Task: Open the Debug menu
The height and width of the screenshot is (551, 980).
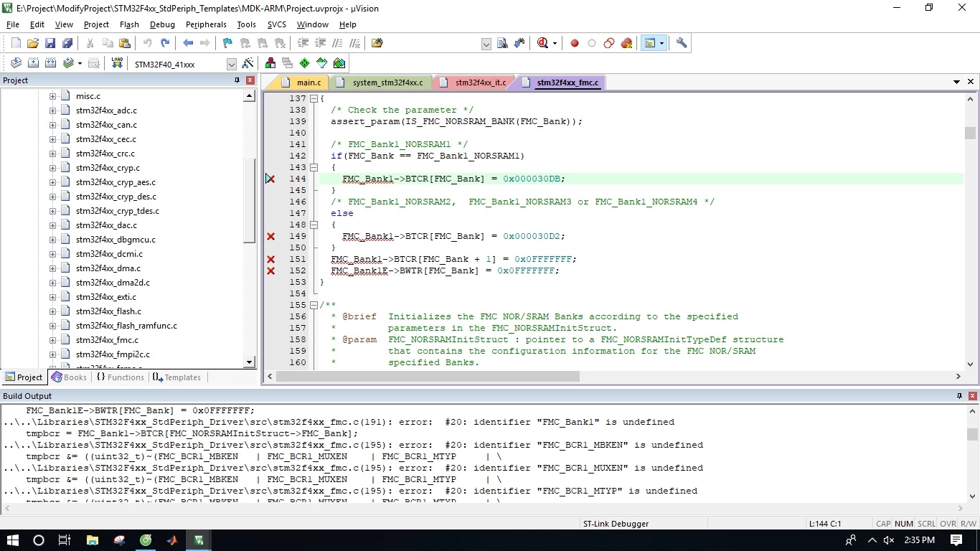Action: (x=162, y=24)
